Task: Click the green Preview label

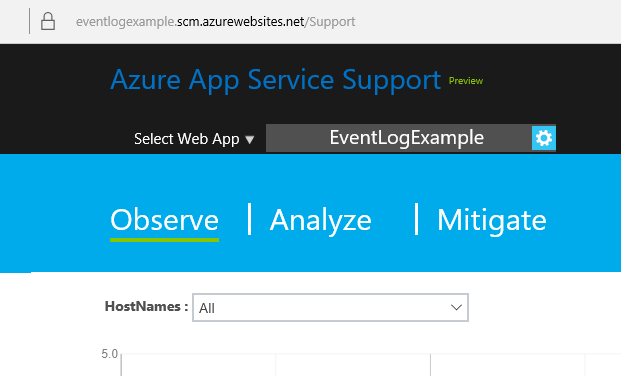Action: click(466, 81)
